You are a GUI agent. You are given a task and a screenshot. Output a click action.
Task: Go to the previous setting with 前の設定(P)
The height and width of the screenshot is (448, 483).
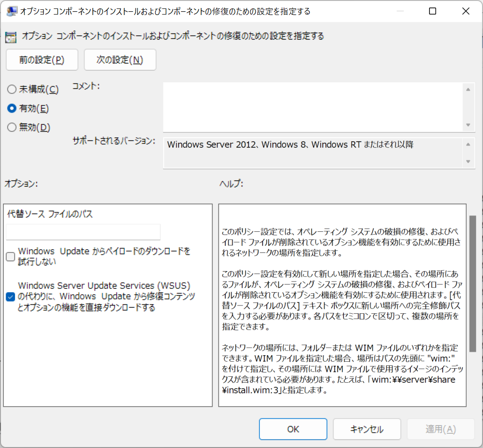tap(42, 60)
